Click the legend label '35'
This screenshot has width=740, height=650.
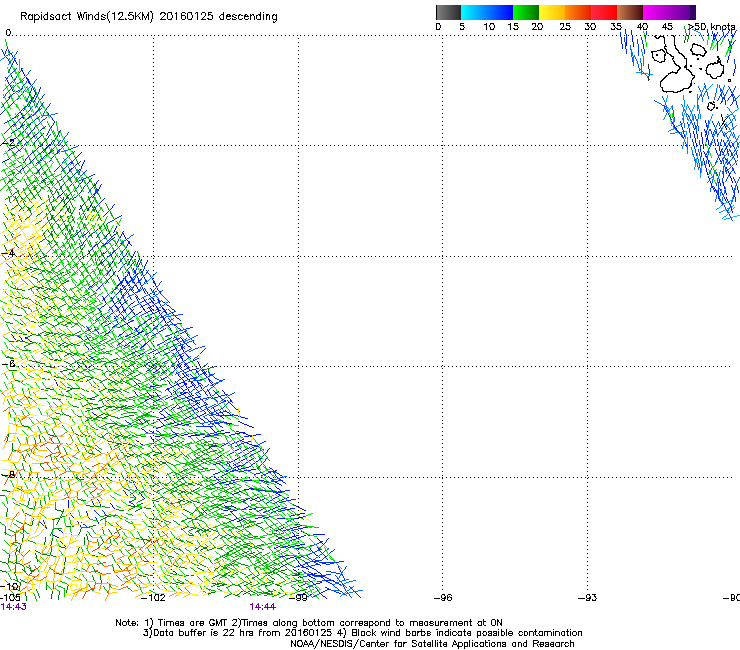[x=616, y=27]
